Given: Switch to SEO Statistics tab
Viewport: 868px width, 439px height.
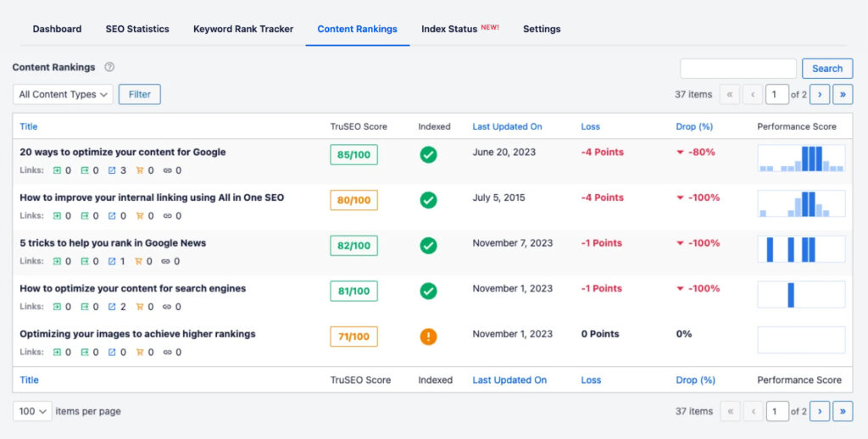Looking at the screenshot, I should (137, 29).
